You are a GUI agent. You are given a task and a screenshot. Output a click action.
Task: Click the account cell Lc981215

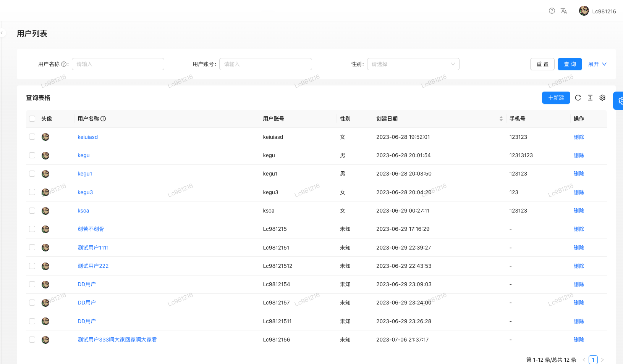[275, 229]
